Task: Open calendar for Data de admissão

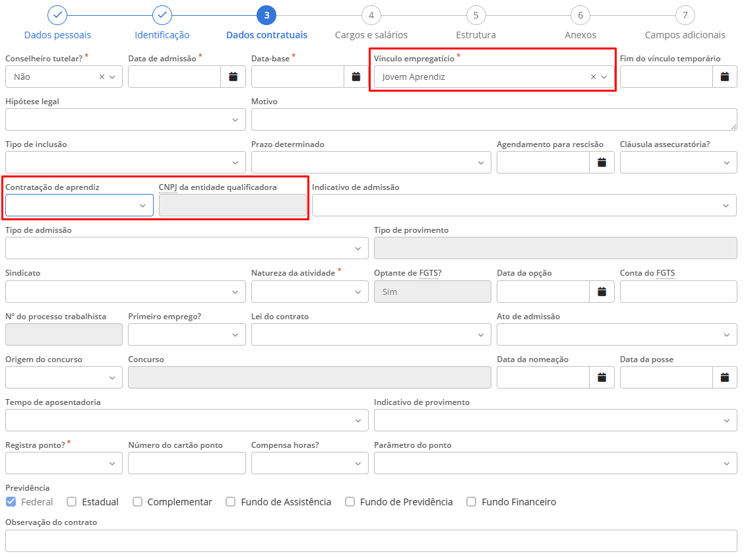Action: point(233,77)
